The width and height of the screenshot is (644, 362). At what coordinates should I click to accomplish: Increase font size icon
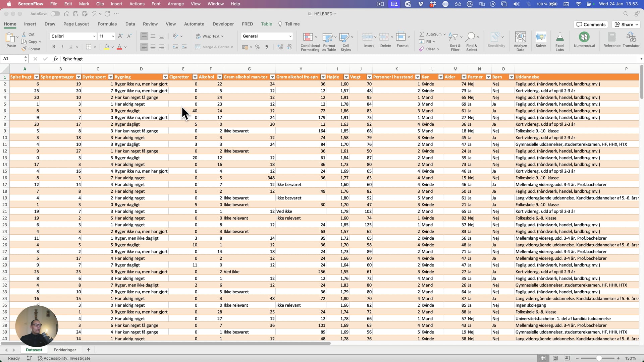[x=120, y=36]
